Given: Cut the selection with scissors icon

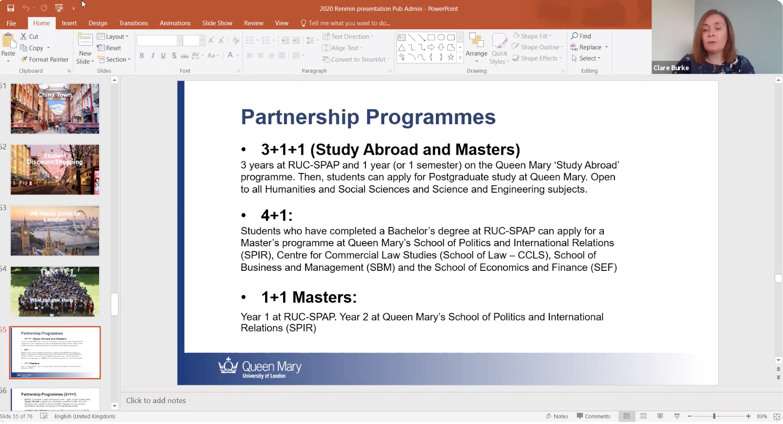Looking at the screenshot, I should [29, 36].
